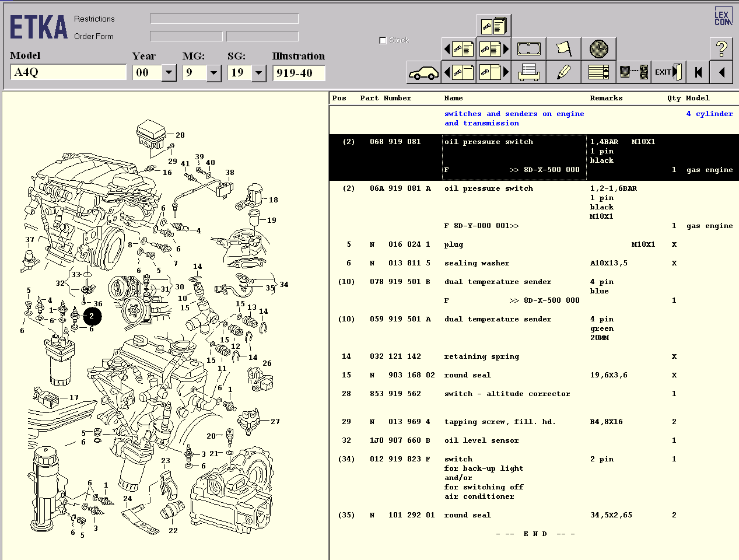Click callout 24 in the illustration
Image resolution: width=739 pixels, height=560 pixels.
128,499
